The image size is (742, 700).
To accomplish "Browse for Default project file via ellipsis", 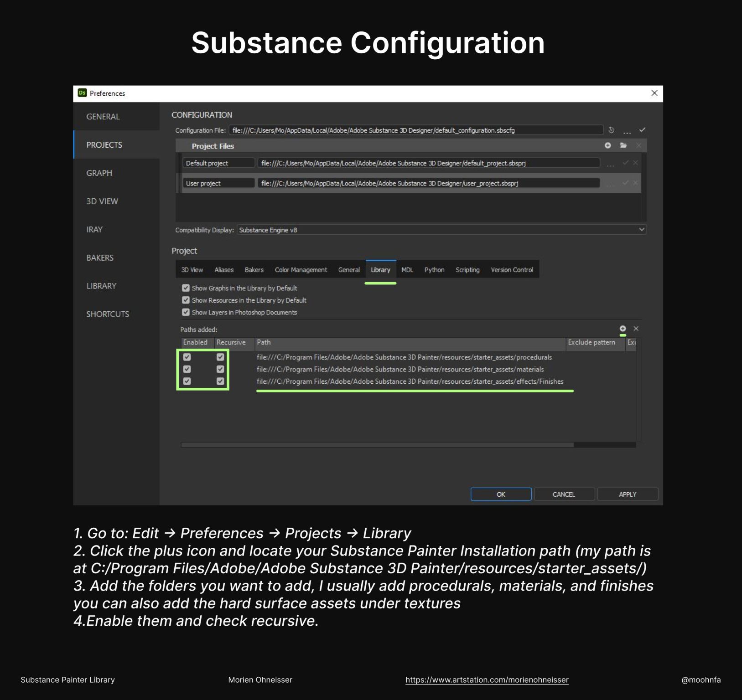I will [x=610, y=164].
